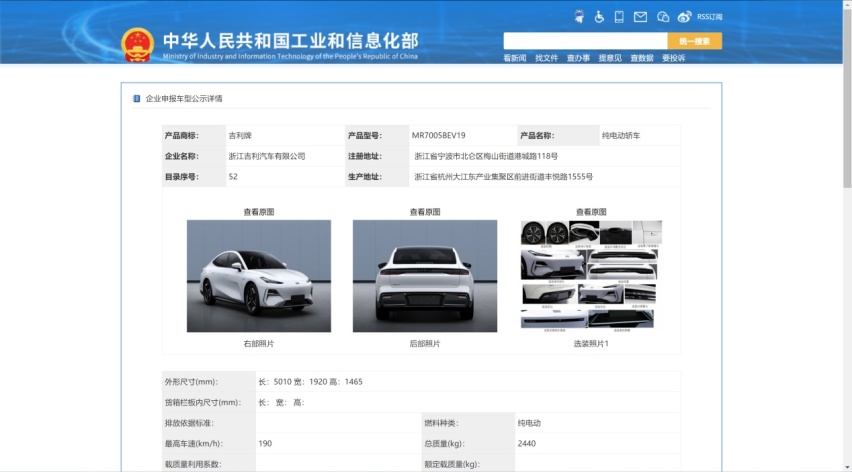The height and width of the screenshot is (472, 852).
Task: Click the scrollbar down arrow
Action: pyautogui.click(x=847, y=467)
